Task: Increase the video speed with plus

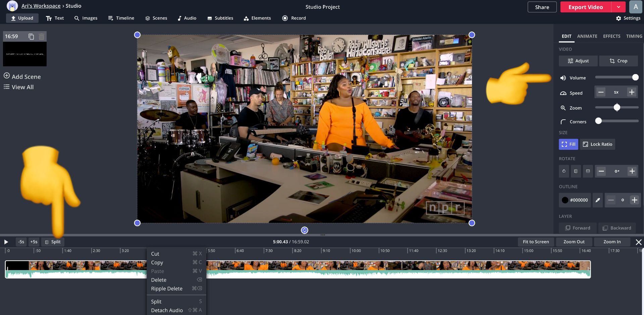Action: click(x=632, y=92)
